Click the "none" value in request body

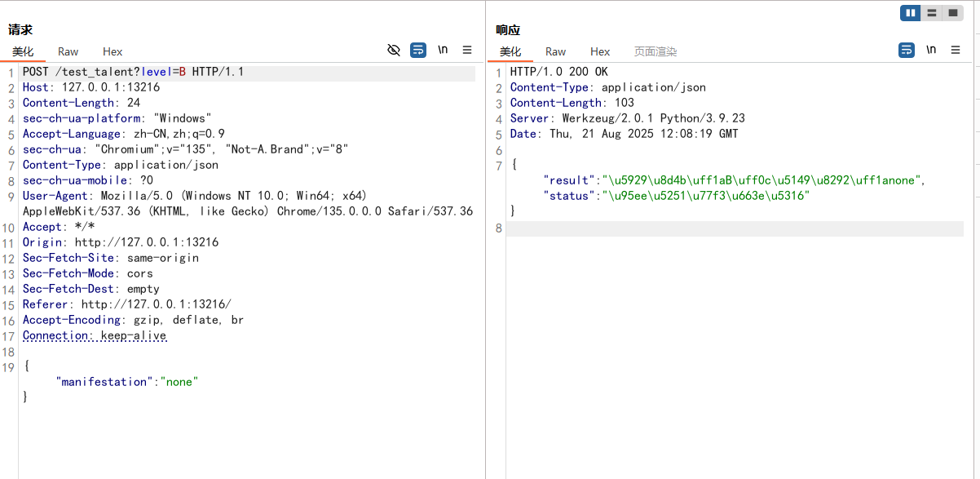179,382
